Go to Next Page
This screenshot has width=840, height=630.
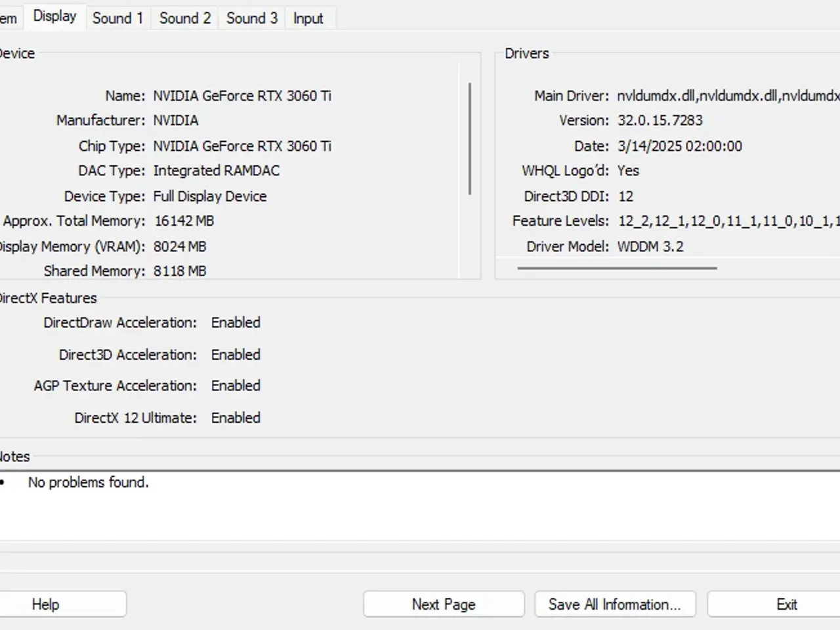pos(444,604)
